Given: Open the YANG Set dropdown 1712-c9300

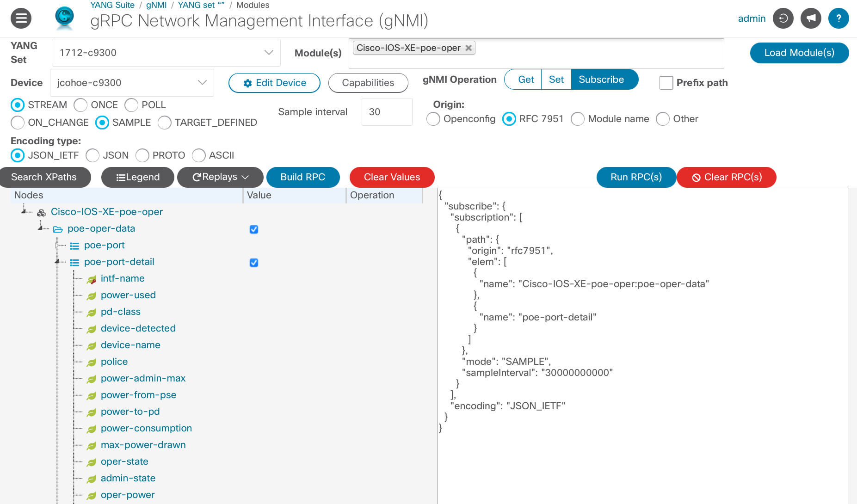Looking at the screenshot, I should pos(166,53).
